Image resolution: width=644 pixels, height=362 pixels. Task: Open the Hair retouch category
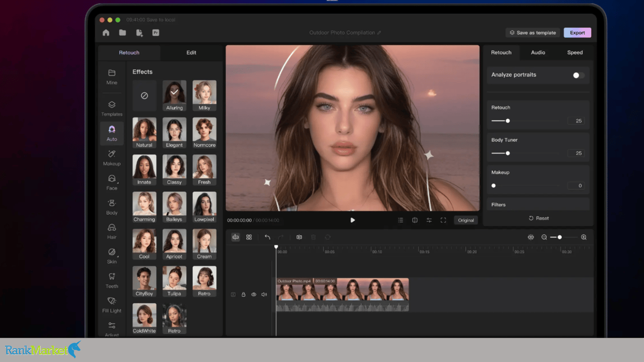112,231
